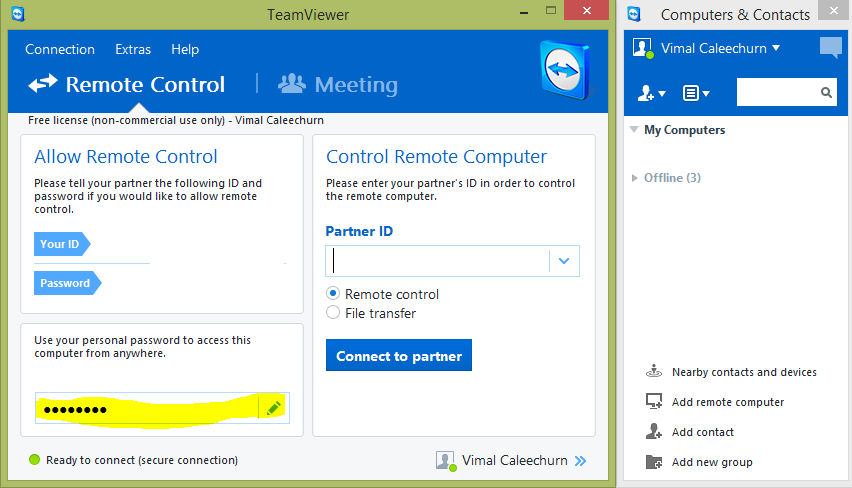Expand the Offline (3) group
Image resolution: width=852 pixels, height=488 pixels.
point(634,178)
